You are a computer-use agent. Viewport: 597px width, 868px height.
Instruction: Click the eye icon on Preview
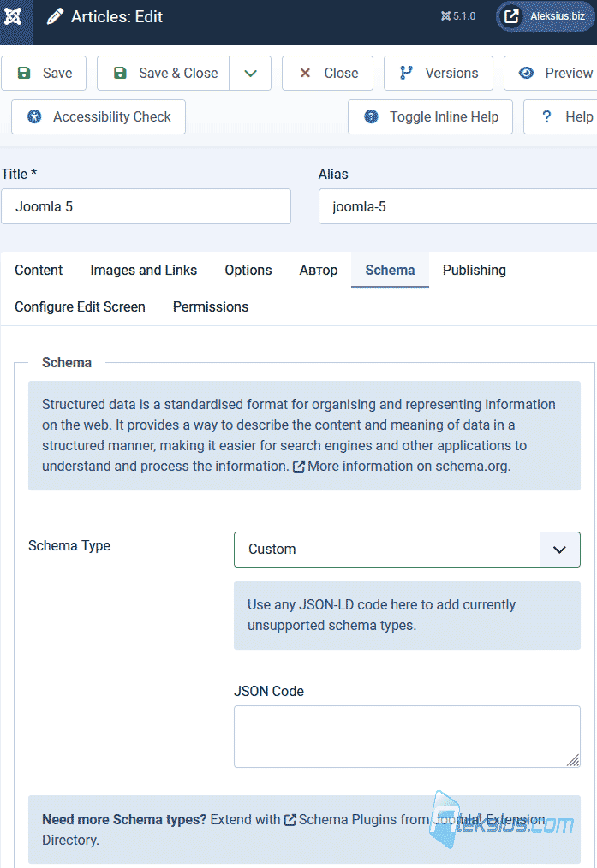526,73
